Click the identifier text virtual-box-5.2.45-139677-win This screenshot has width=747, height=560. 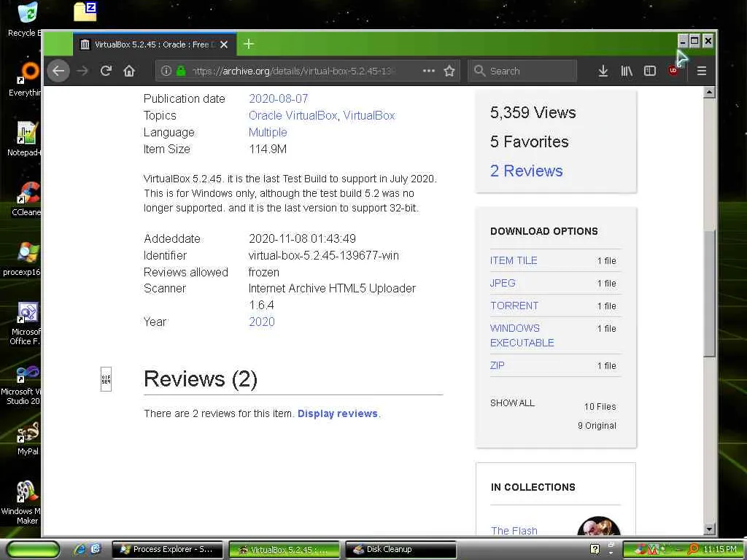click(323, 255)
